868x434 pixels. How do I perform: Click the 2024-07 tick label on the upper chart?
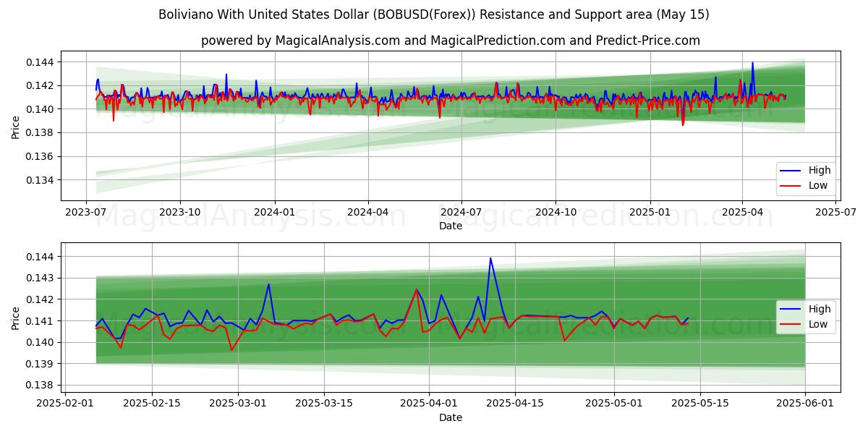click(x=461, y=213)
